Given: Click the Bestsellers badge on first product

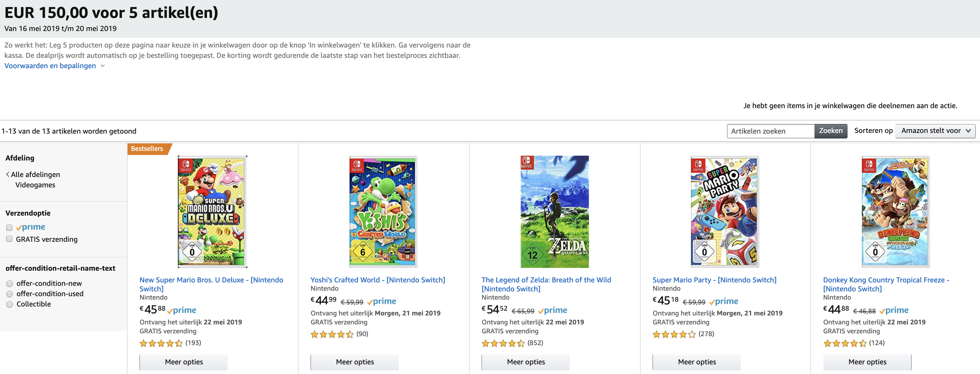Looking at the screenshot, I should pos(147,149).
